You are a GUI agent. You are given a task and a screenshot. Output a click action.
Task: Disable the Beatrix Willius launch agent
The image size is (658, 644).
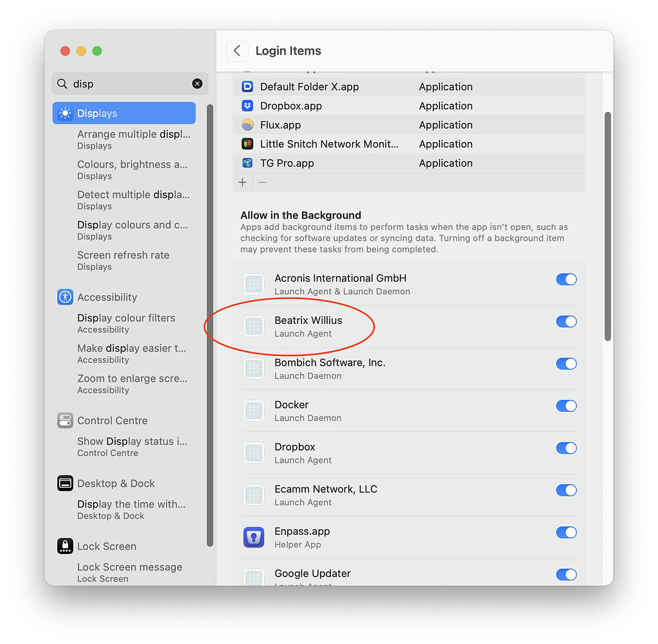[x=566, y=321]
